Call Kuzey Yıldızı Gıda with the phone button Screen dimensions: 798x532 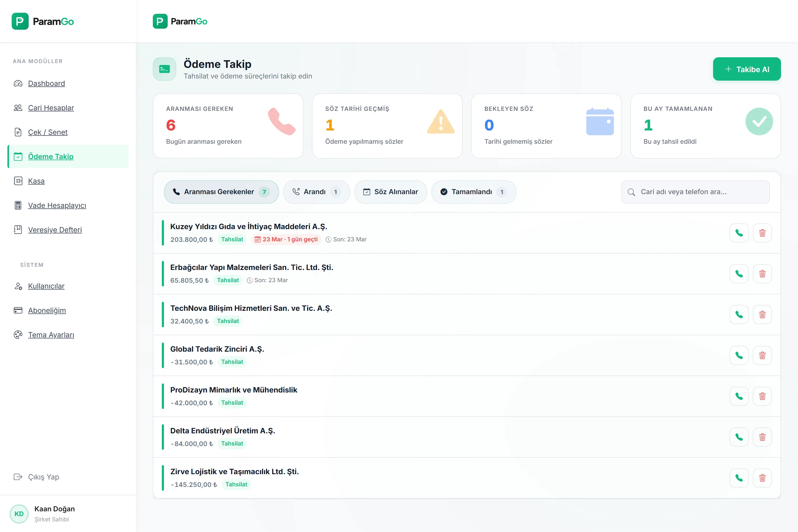(x=739, y=233)
